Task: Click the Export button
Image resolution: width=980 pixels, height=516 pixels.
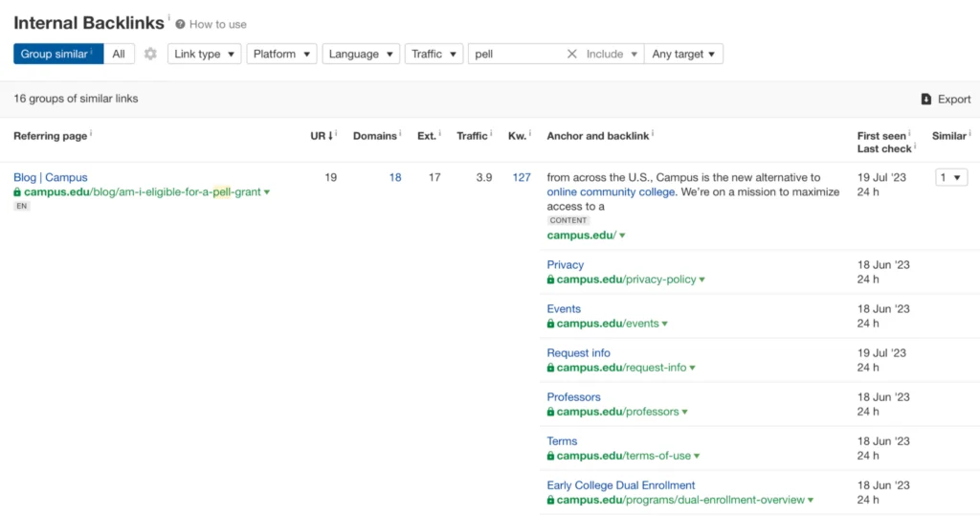Action: 947,99
